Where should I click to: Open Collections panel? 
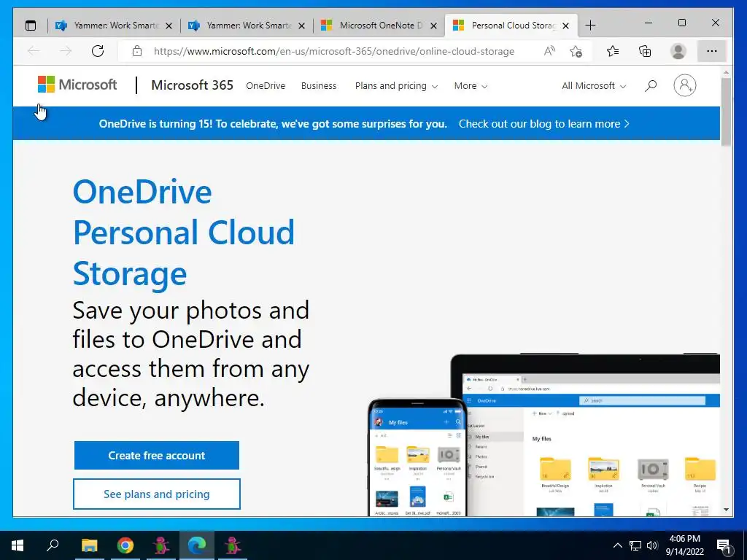[x=645, y=51]
